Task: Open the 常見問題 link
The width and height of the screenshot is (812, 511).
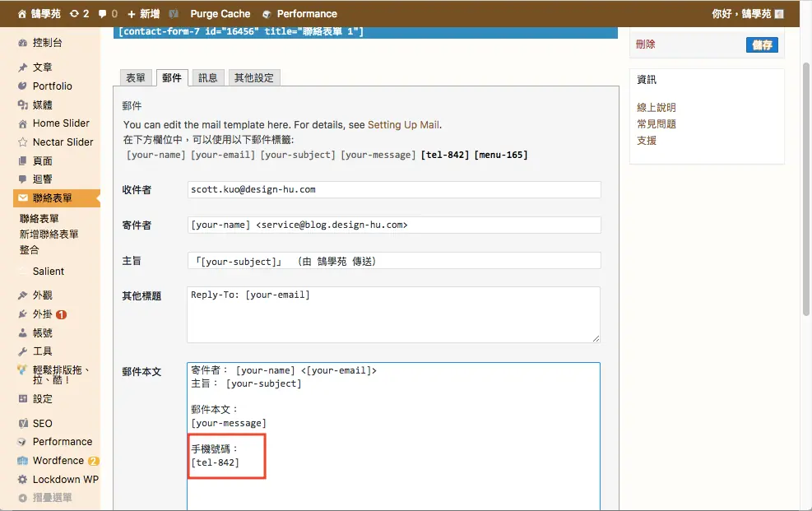Action: (657, 124)
